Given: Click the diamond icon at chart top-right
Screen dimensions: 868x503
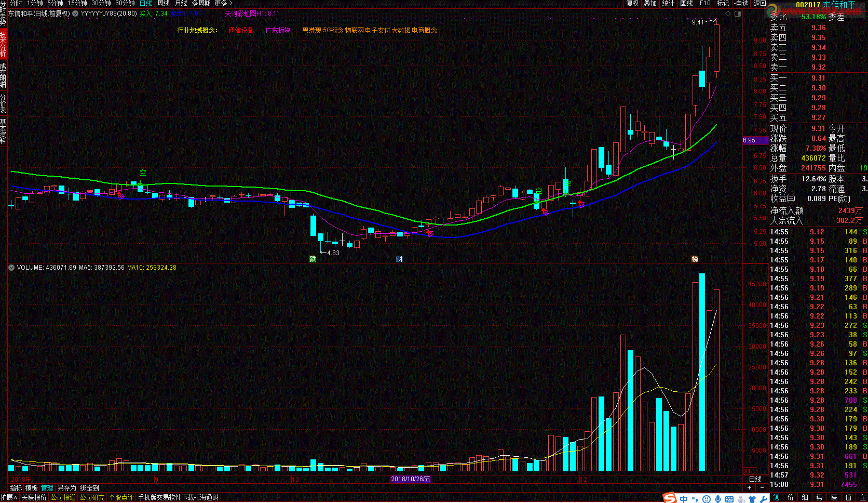Looking at the screenshot, I should pos(728,14).
